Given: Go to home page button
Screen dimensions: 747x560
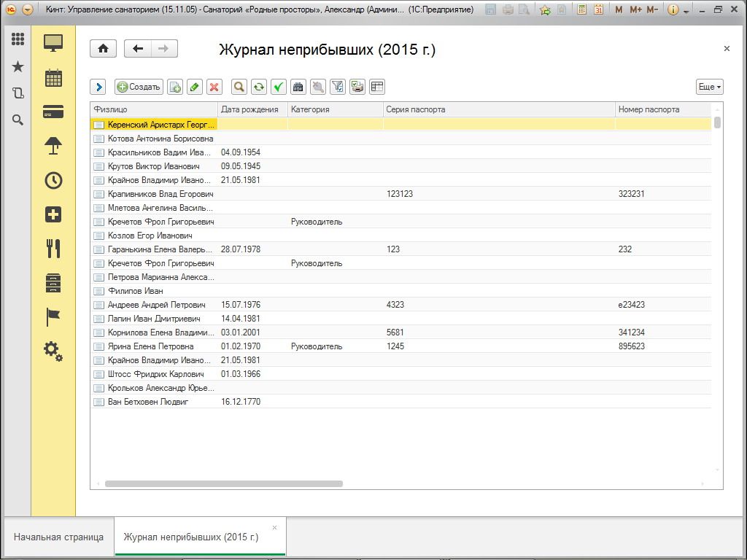Looking at the screenshot, I should [104, 49].
